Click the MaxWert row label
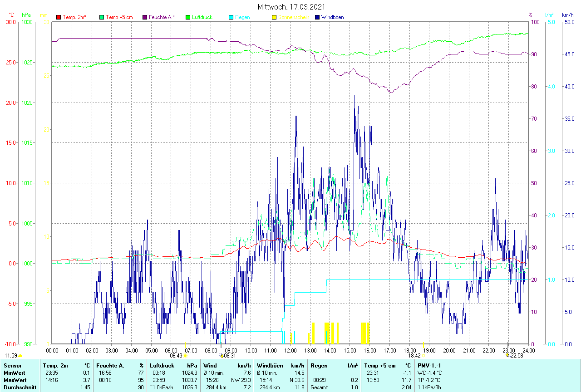Image resolution: width=581 pixels, height=392 pixels. 15,380
